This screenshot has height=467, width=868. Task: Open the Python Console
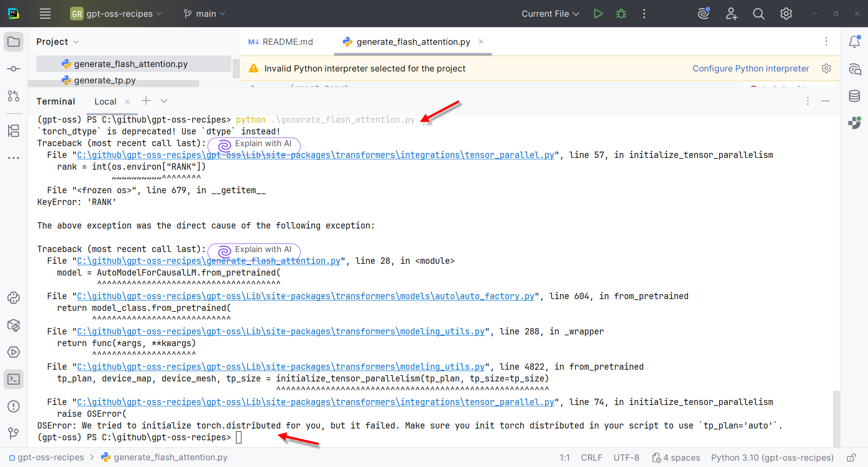tap(14, 298)
